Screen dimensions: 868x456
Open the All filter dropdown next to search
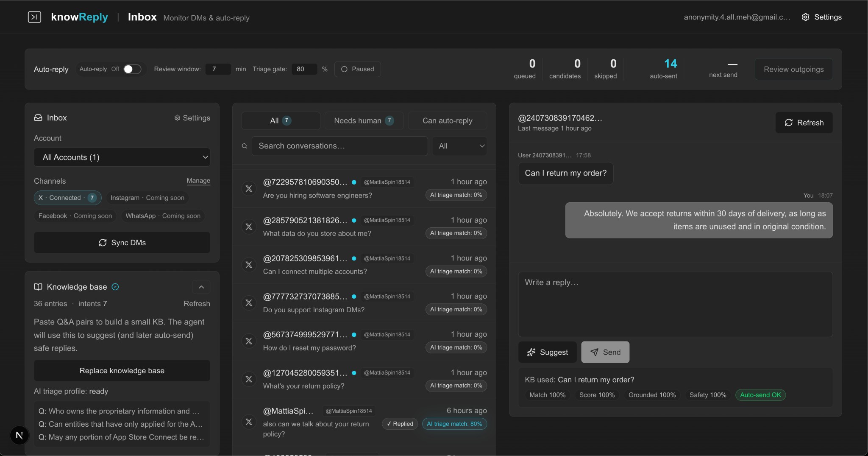[460, 146]
